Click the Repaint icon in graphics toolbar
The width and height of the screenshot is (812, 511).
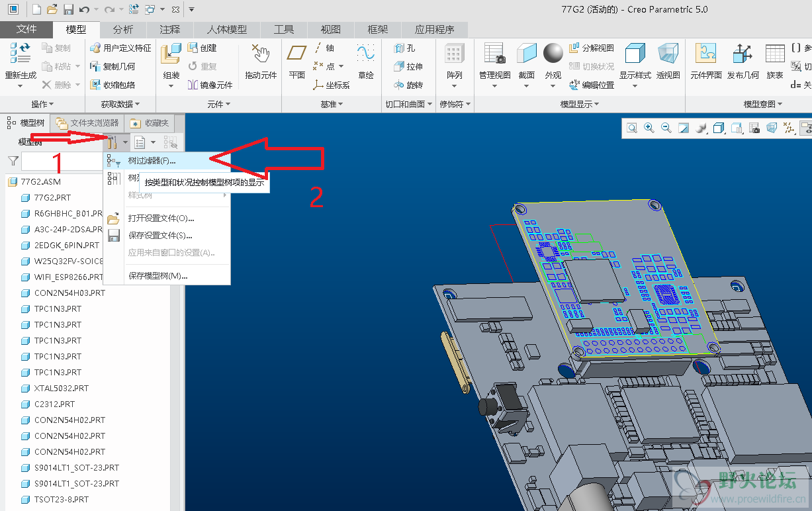684,128
